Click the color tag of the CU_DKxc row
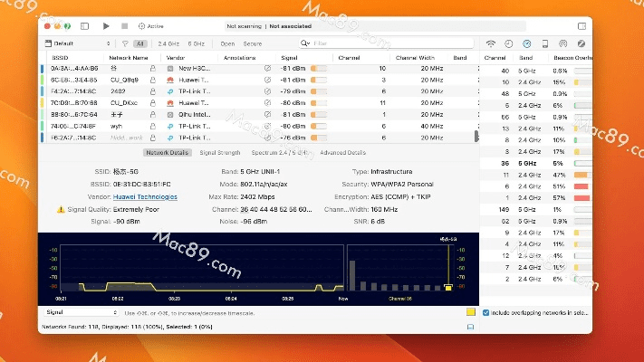This screenshot has height=362, width=644. (x=42, y=103)
